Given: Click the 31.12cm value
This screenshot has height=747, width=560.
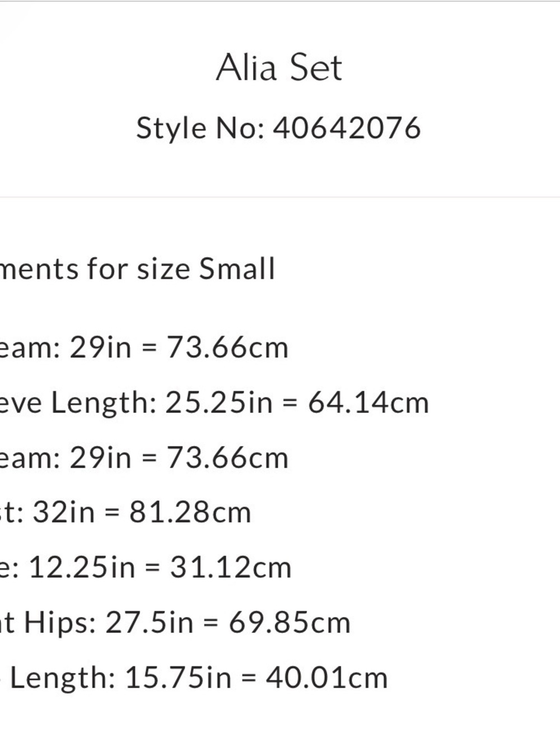Looking at the screenshot, I should tap(231, 567).
